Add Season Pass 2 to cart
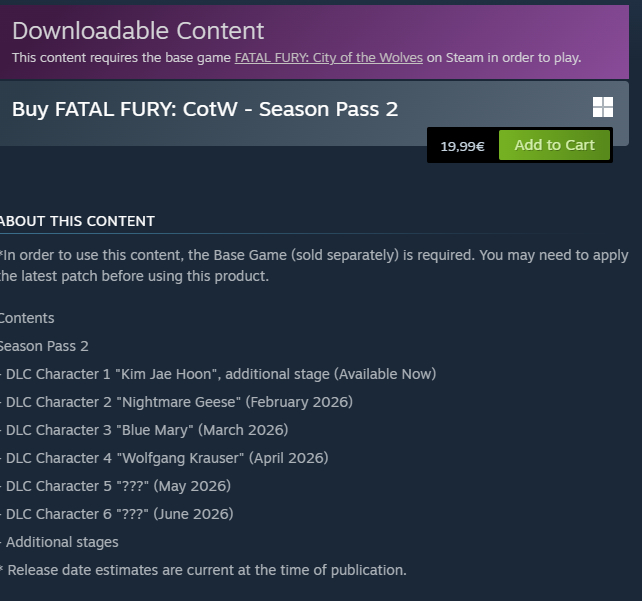The width and height of the screenshot is (642, 601). pos(554,145)
